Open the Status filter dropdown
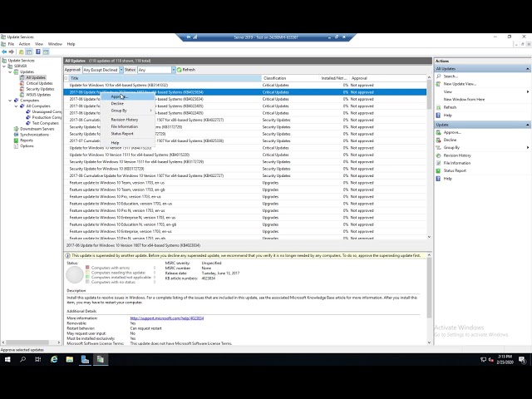Image resolution: width=532 pixels, height=399 pixels. pos(174,70)
